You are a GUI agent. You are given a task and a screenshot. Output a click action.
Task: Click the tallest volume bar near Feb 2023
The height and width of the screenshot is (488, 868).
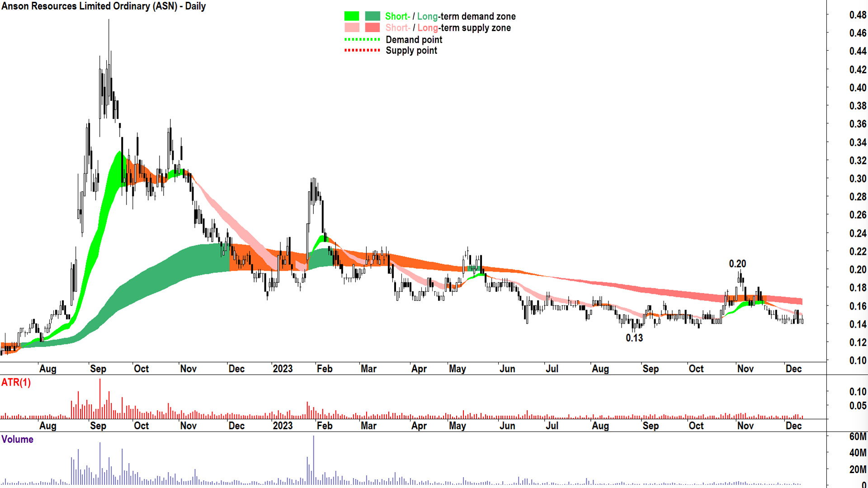click(313, 460)
